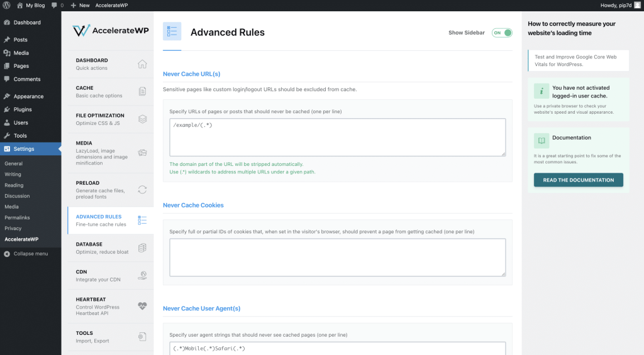Image resolution: width=644 pixels, height=355 pixels.
Task: Click the File Optimization layers icon
Action: click(x=142, y=119)
